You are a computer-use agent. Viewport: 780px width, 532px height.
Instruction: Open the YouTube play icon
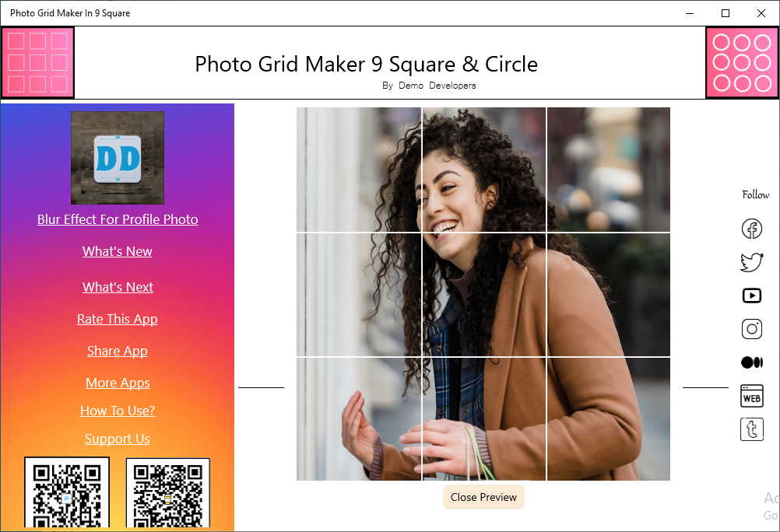click(752, 296)
